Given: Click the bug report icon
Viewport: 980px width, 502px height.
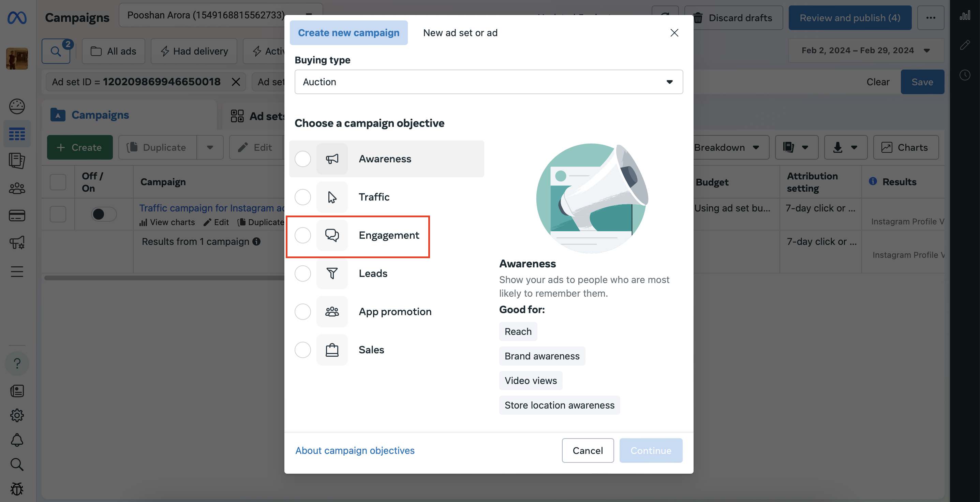Looking at the screenshot, I should coord(17,489).
